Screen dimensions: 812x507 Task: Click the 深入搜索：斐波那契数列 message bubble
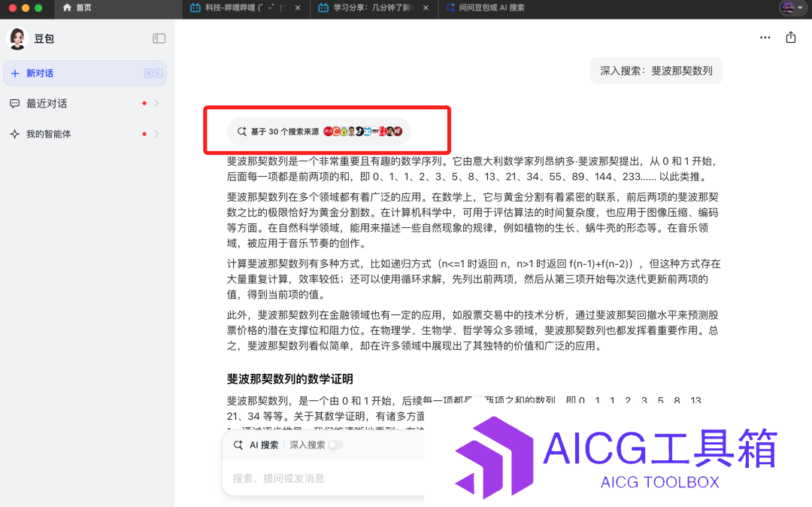click(656, 71)
